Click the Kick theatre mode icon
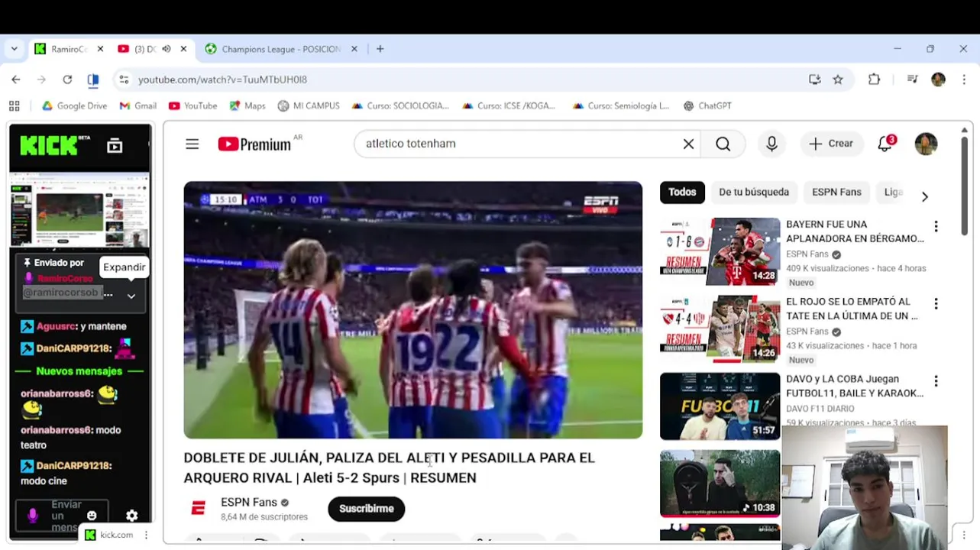Viewport: 980px width, 550px height. [115, 145]
